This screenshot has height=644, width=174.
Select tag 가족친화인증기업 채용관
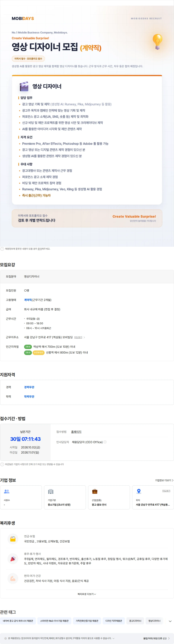87,621
